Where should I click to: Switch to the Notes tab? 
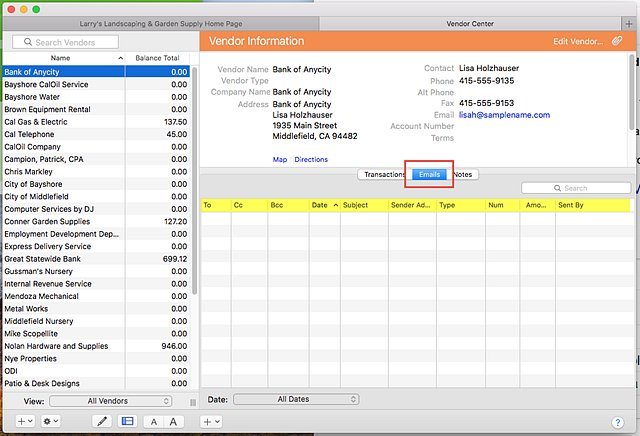pyautogui.click(x=463, y=174)
